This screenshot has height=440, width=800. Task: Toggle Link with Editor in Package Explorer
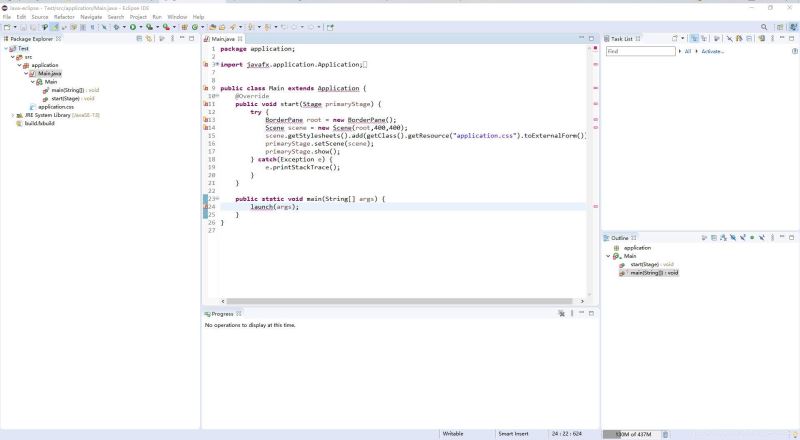(x=149, y=38)
